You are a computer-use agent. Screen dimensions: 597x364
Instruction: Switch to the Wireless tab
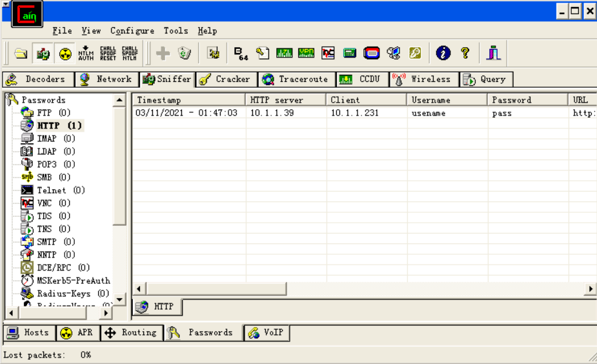click(x=424, y=79)
